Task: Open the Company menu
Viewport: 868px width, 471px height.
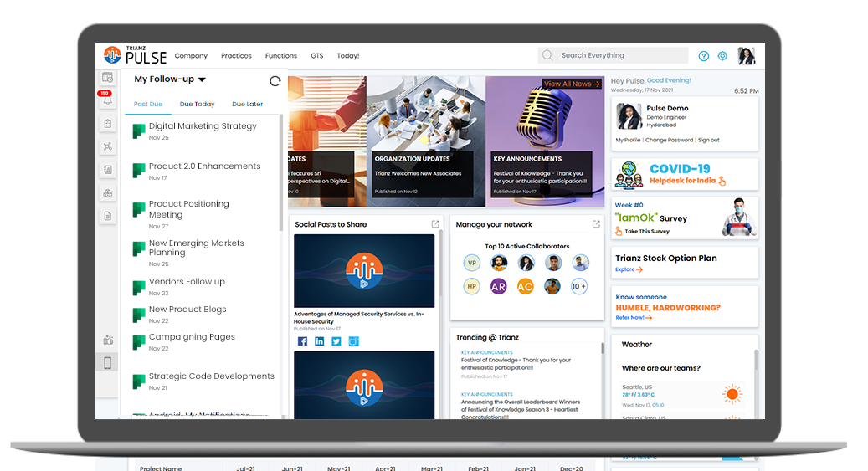Action: (x=191, y=56)
